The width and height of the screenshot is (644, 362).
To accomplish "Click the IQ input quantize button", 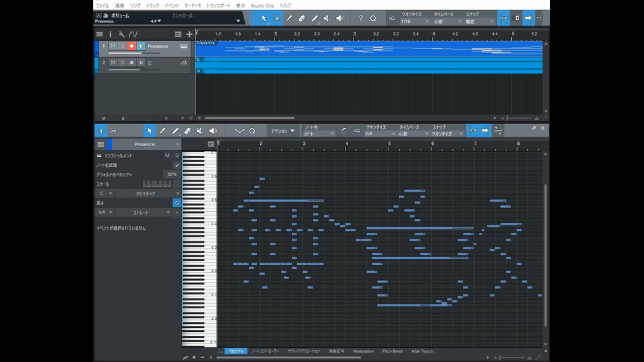I will point(392,19).
